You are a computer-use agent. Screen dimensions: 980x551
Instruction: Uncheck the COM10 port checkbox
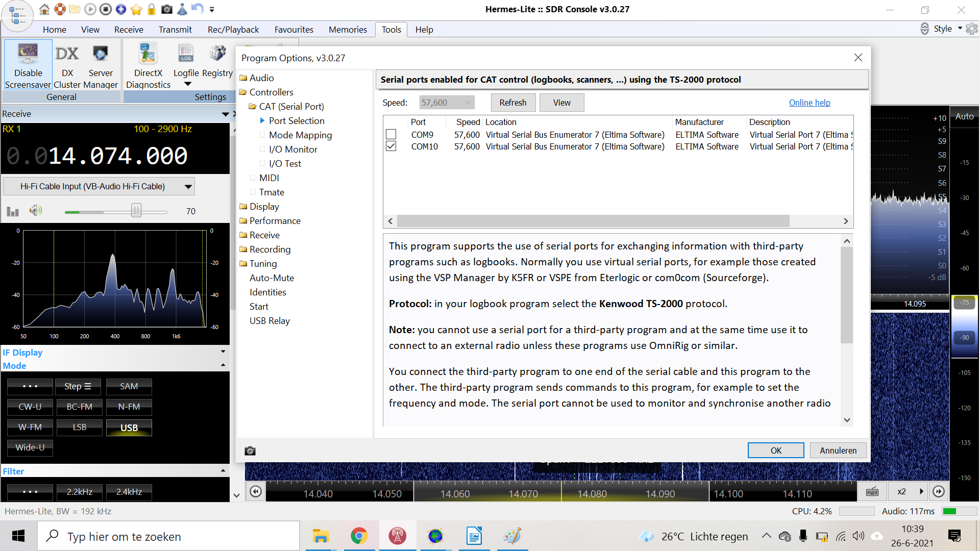pyautogui.click(x=391, y=146)
